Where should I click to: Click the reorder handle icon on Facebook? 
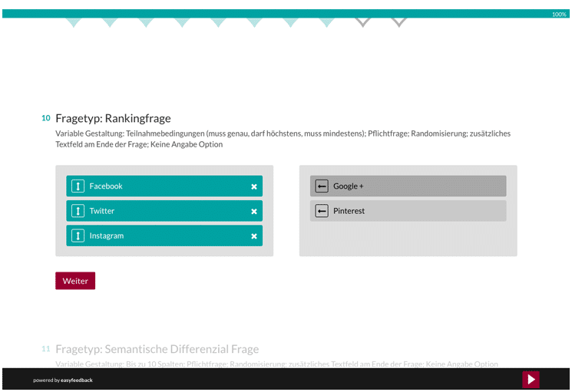coord(78,186)
